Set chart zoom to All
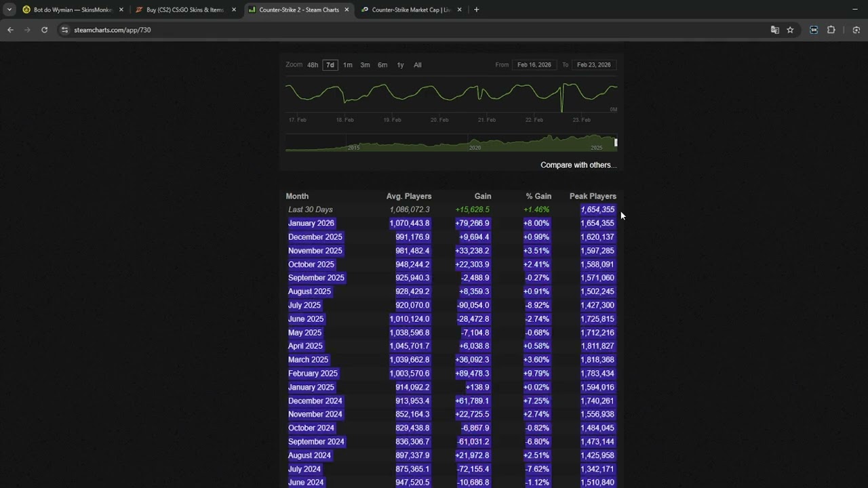 [418, 65]
